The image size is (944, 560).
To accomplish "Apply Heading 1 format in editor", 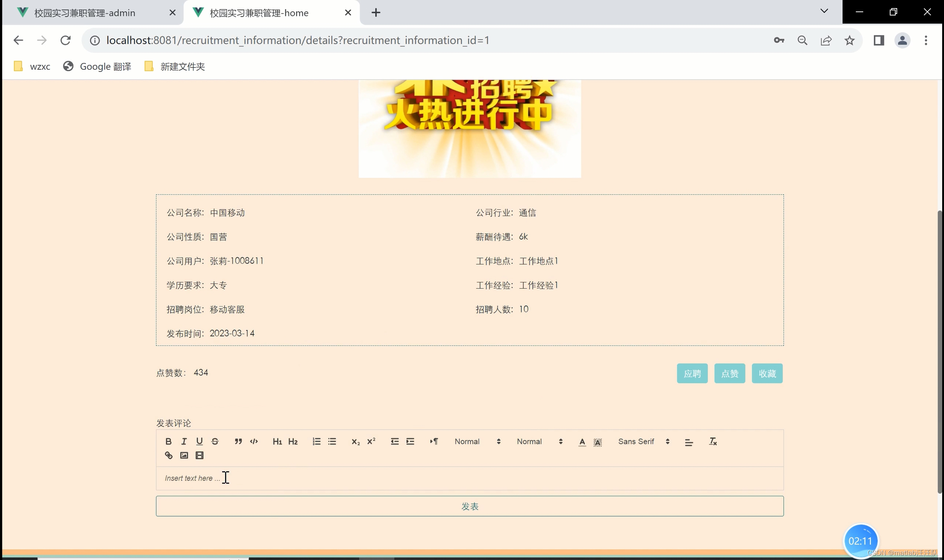I will (x=277, y=442).
